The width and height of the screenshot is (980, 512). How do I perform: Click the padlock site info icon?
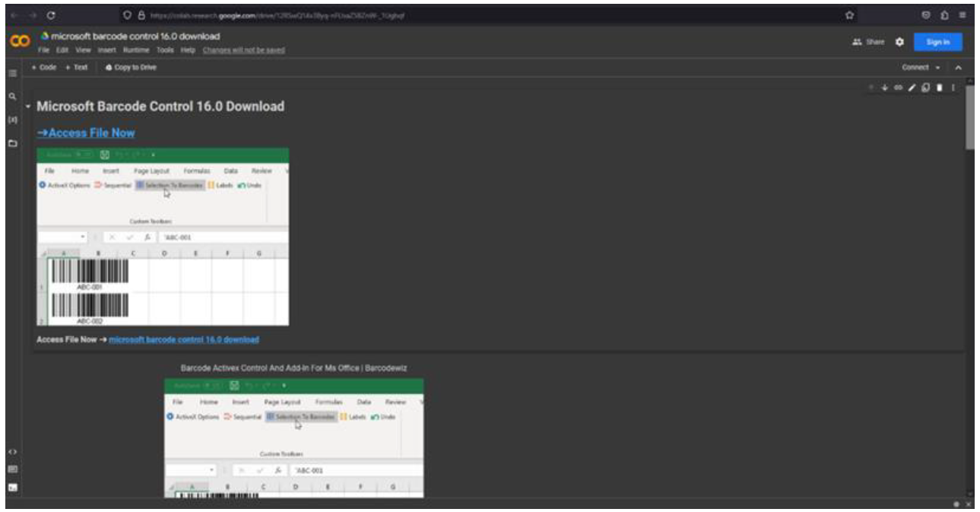click(141, 14)
